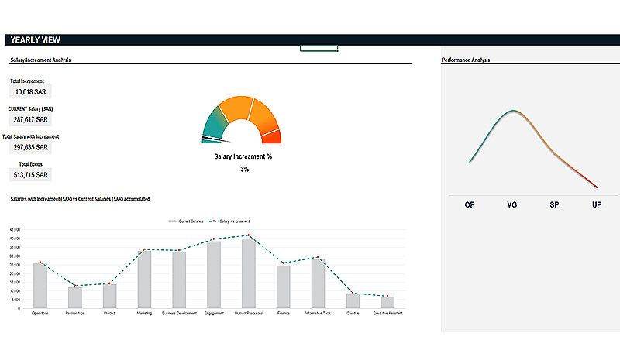
Task: Select the gauge needle pointer
Action: tap(215, 139)
